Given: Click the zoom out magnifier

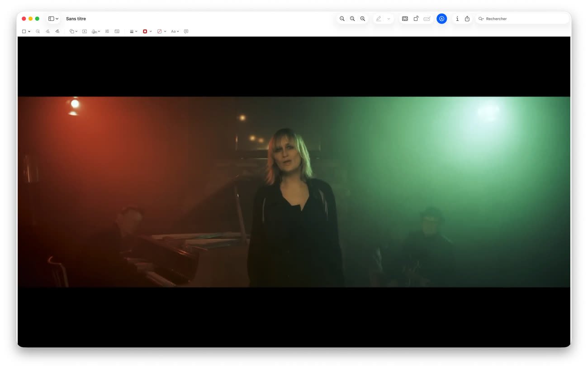Looking at the screenshot, I should 342,19.
